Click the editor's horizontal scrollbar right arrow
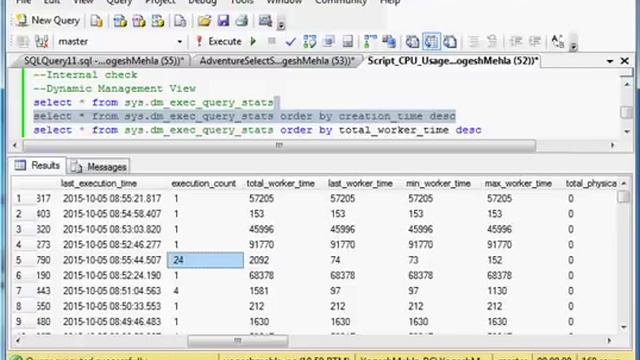640x360 pixels. [x=612, y=145]
